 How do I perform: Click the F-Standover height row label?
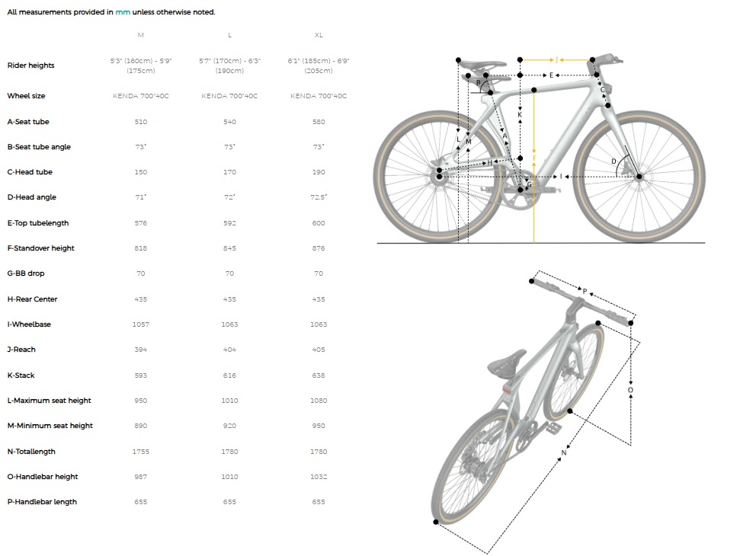point(41,248)
